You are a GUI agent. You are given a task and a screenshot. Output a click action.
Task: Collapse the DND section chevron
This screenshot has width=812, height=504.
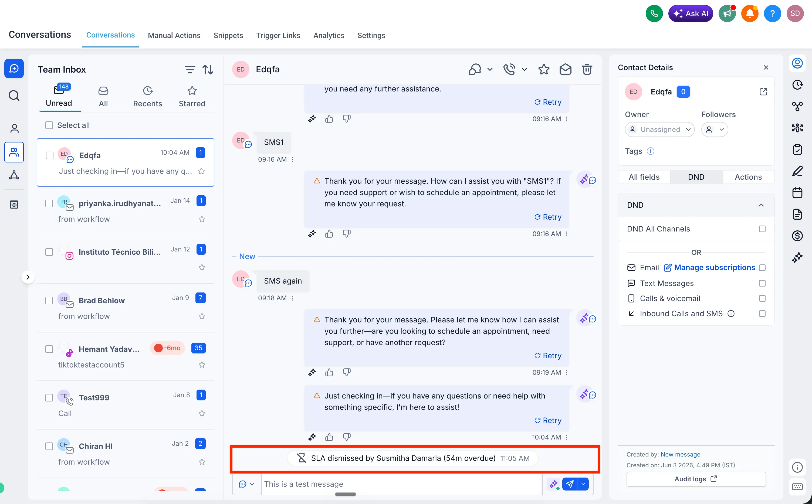761,205
